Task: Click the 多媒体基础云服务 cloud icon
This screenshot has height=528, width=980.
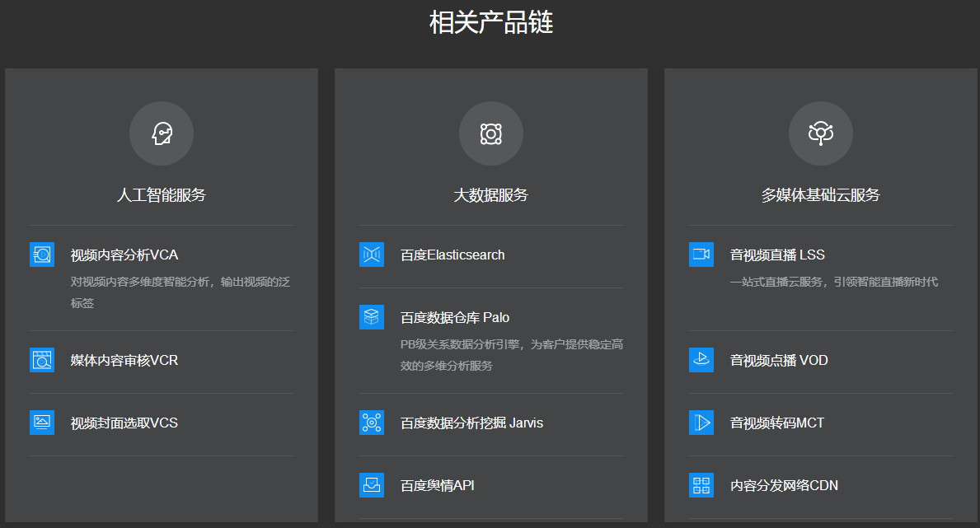Action: (821, 133)
